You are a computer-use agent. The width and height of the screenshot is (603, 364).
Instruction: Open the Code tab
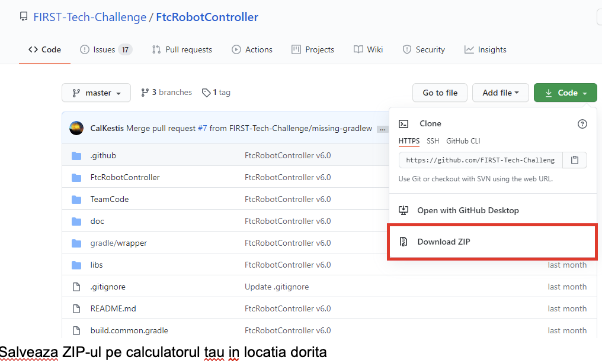point(45,50)
